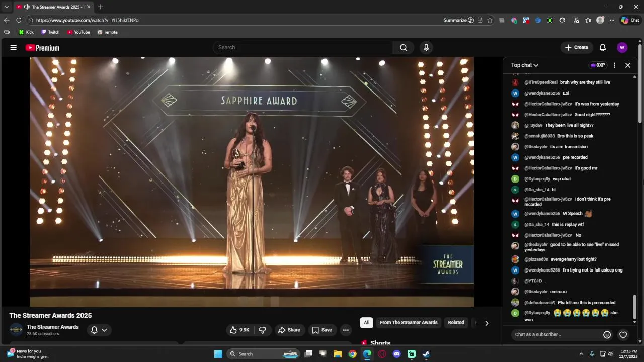The height and width of the screenshot is (362, 644).
Task: Like the Streamer Awards video
Action: point(239,330)
